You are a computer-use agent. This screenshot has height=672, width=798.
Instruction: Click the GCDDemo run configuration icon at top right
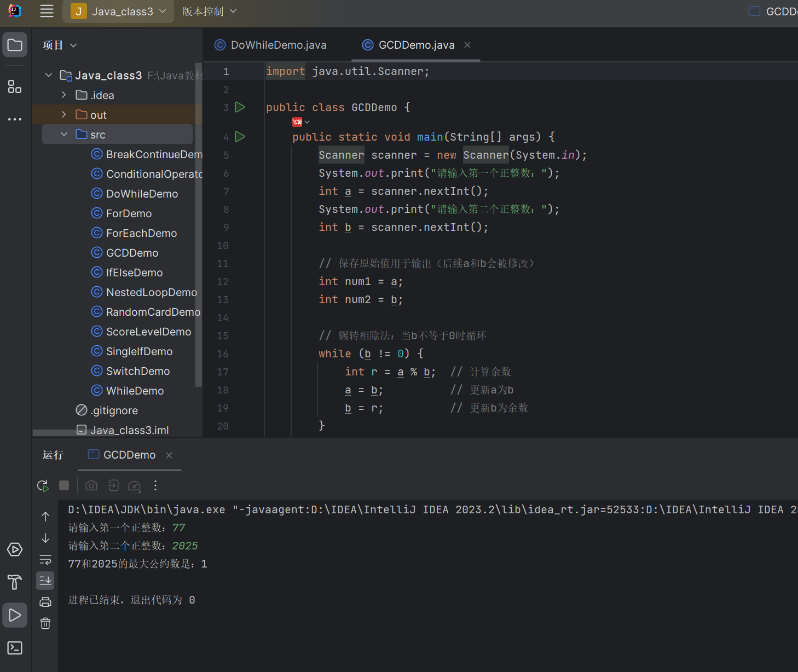(754, 11)
